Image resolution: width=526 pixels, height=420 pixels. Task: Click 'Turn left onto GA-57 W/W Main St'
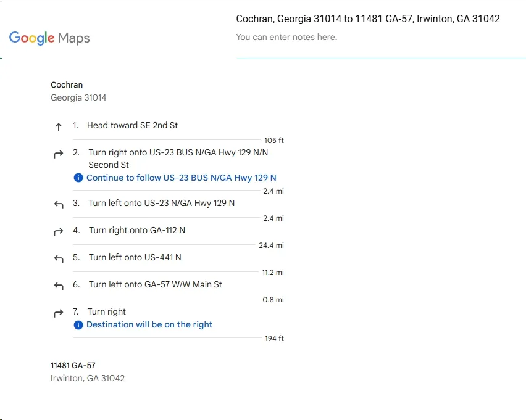[x=156, y=284]
